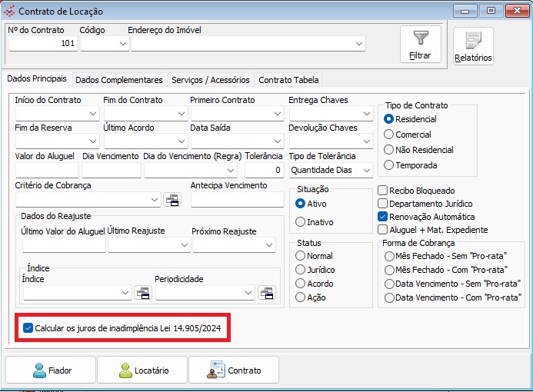This screenshot has width=533, height=392.
Task: Enable the Recibo Bloqueado checkbox
Action: [383, 191]
